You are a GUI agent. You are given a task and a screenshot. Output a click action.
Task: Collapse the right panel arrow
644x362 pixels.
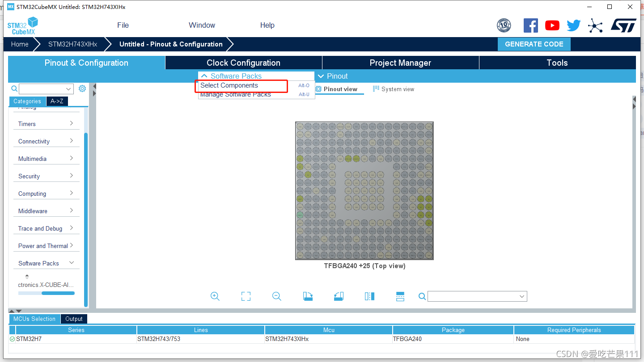634,99
